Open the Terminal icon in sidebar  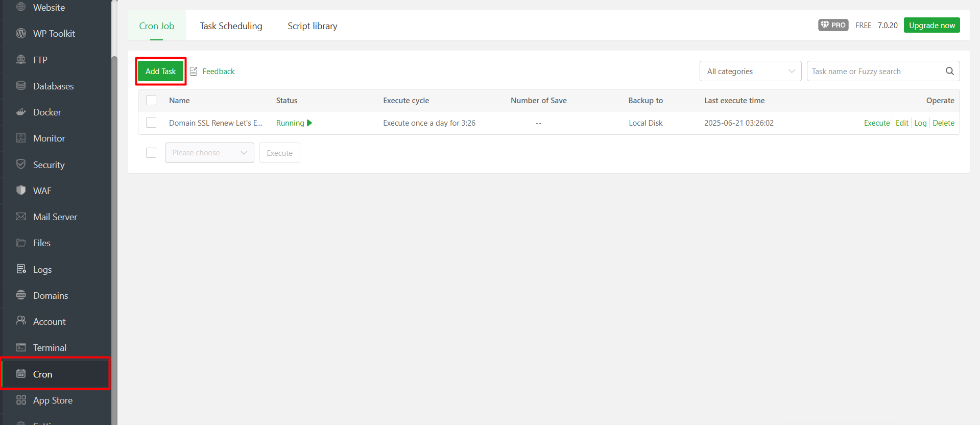[21, 347]
